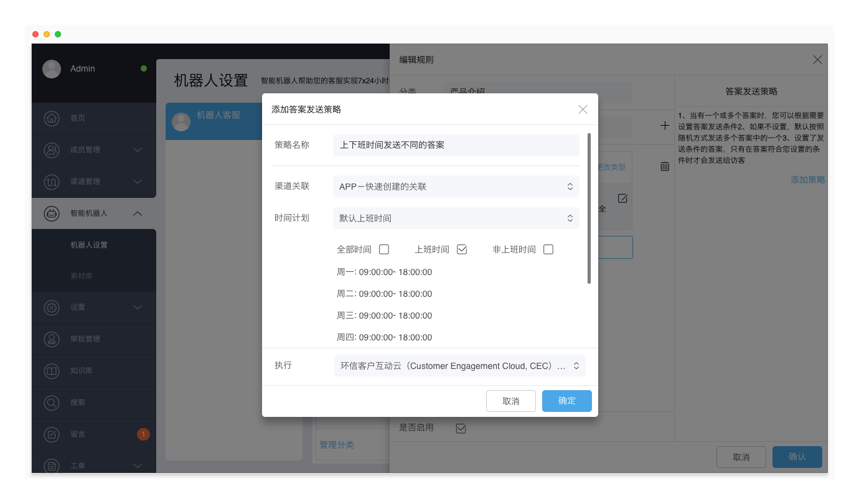Open 机器人设置 in the sidebar
The width and height of the screenshot is (859, 504).
click(89, 245)
